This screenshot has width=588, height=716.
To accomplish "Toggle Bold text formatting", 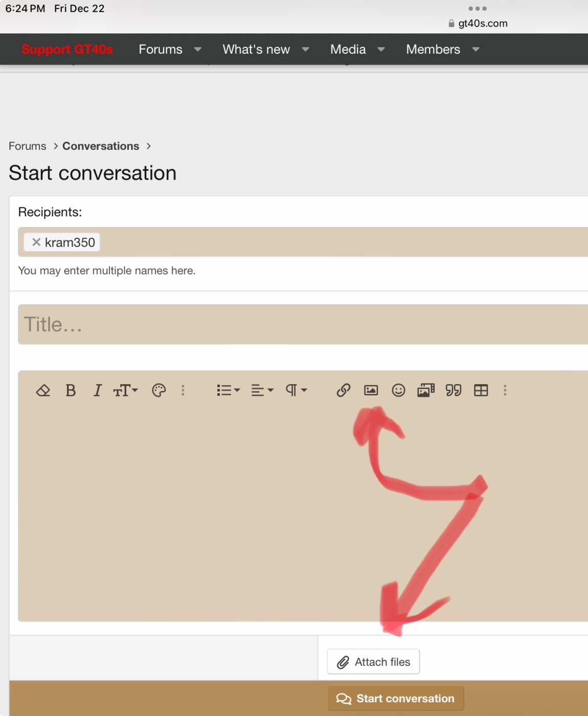I will click(x=71, y=391).
